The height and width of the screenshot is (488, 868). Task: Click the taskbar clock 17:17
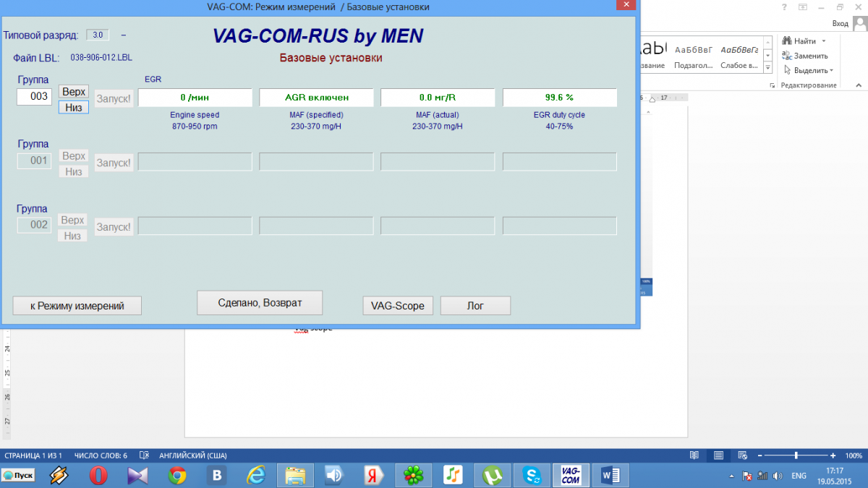[836, 471]
